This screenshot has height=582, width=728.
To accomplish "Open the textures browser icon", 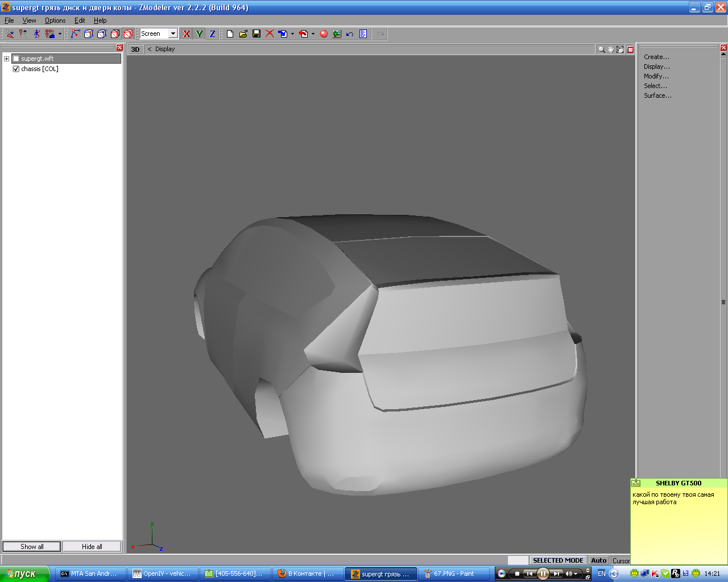I will (x=337, y=34).
